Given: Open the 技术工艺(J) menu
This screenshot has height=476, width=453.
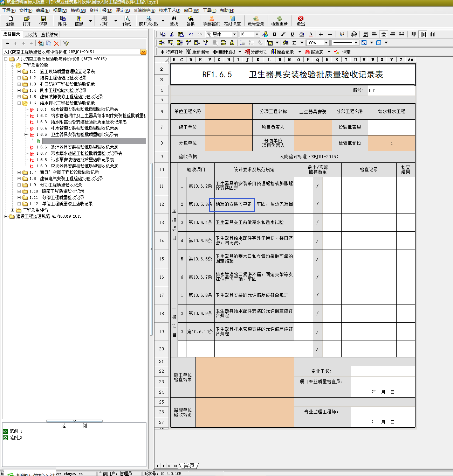Looking at the screenshot, I should [170, 10].
